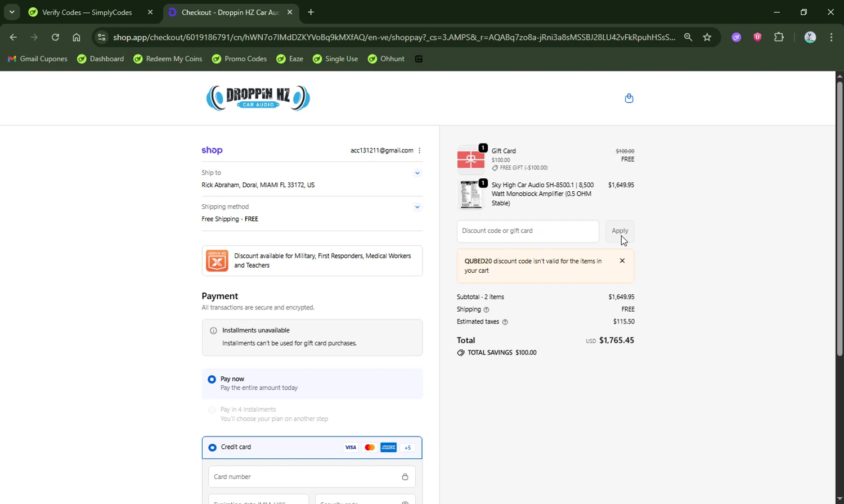Close the Verify Codes tab
The image size is (844, 504).
150,12
